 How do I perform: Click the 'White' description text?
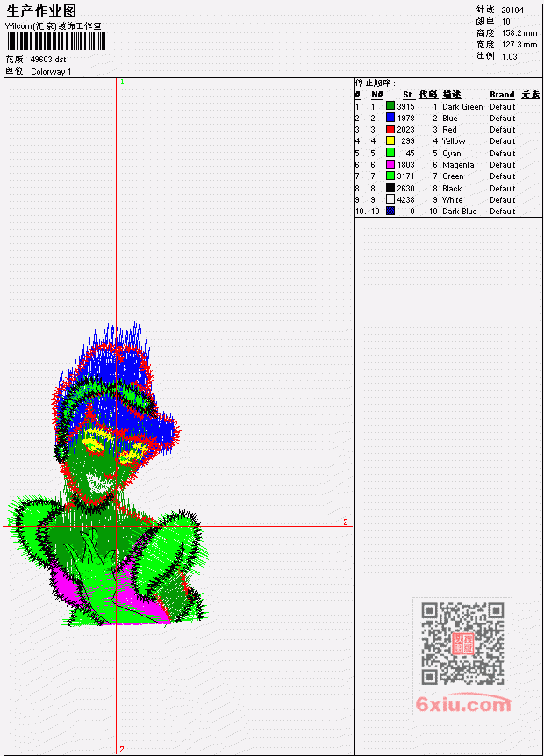tap(453, 200)
